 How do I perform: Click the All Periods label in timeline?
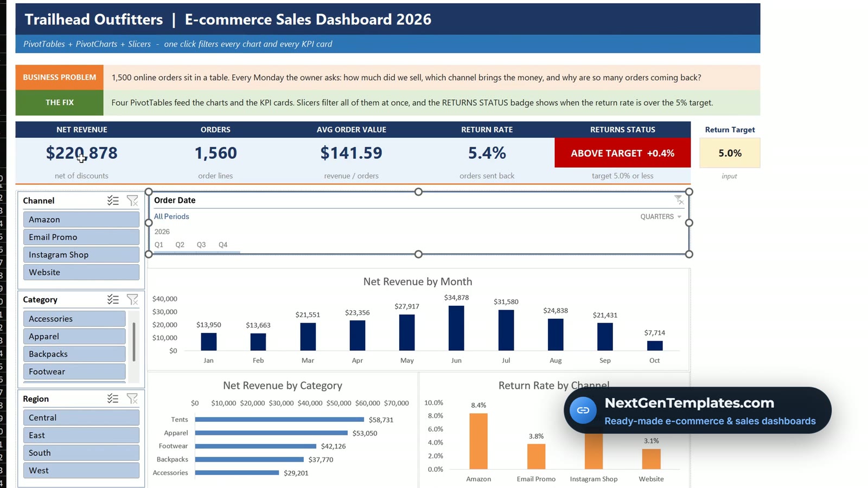point(171,216)
